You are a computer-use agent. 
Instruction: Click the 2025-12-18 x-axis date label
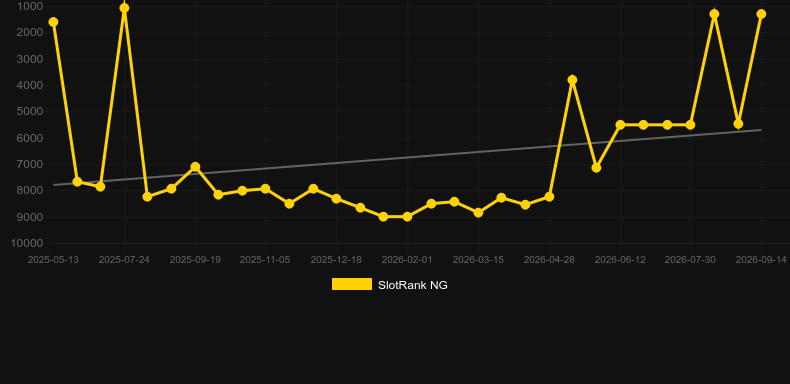pyautogui.click(x=336, y=260)
